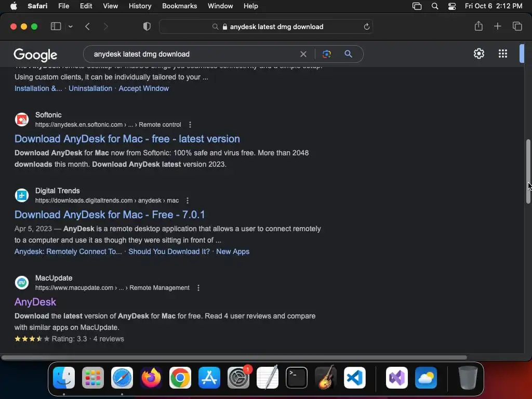Open the Accept Window sitelink
This screenshot has height=399, width=532.
143,88
